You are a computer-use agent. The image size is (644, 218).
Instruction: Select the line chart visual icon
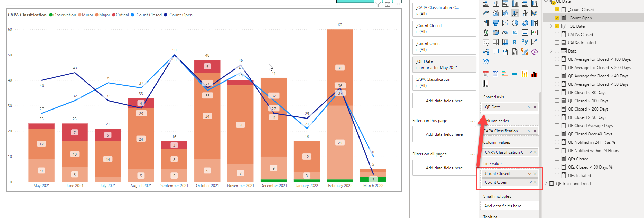(486, 13)
